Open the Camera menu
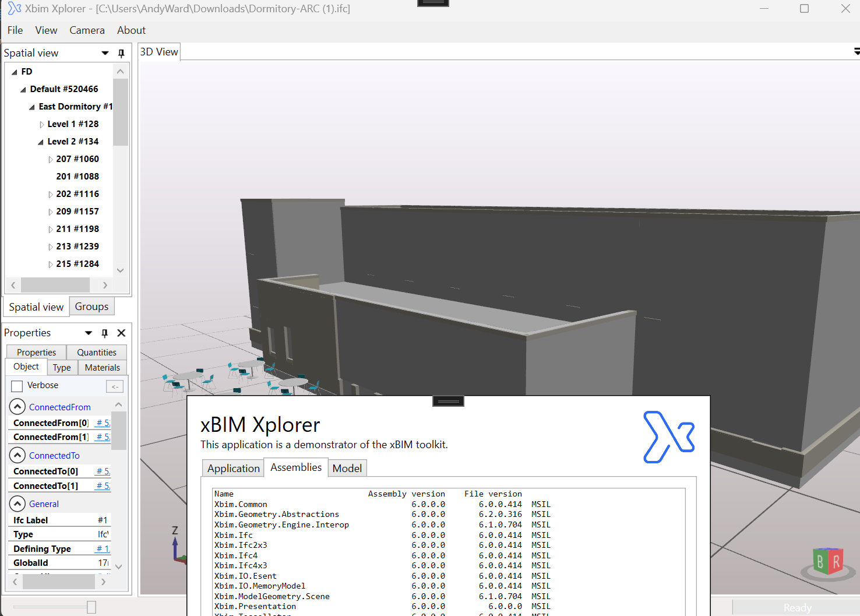 87,30
